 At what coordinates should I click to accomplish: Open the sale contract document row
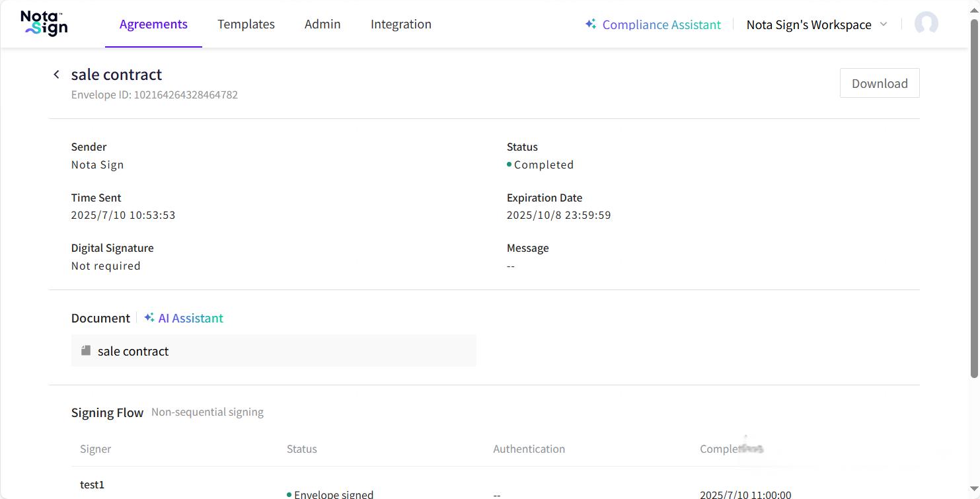[x=273, y=351]
